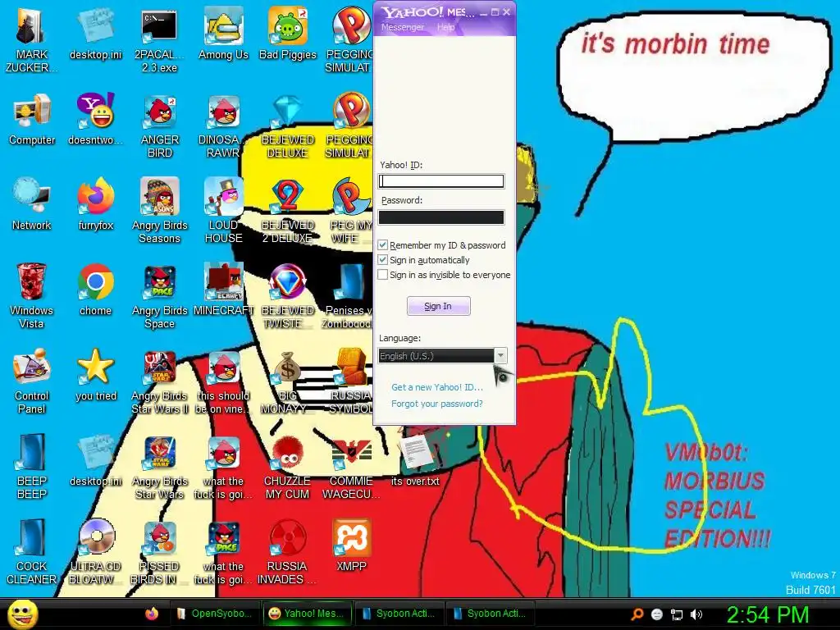Select the first Syobon Acti... taskbar button

point(399,614)
